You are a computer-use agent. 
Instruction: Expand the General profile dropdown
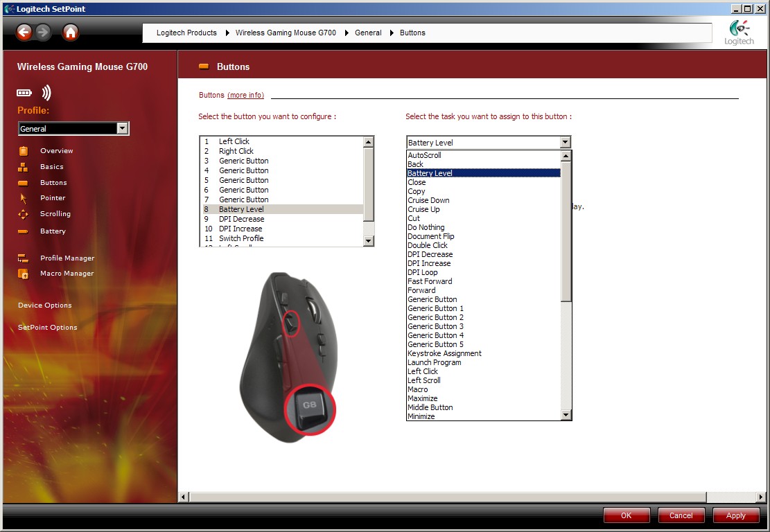pyautogui.click(x=122, y=128)
